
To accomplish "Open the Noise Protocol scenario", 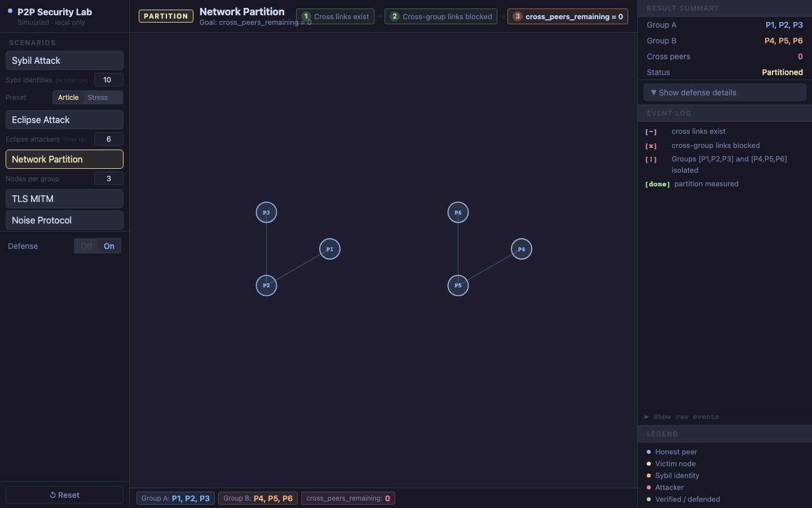I will (x=64, y=220).
